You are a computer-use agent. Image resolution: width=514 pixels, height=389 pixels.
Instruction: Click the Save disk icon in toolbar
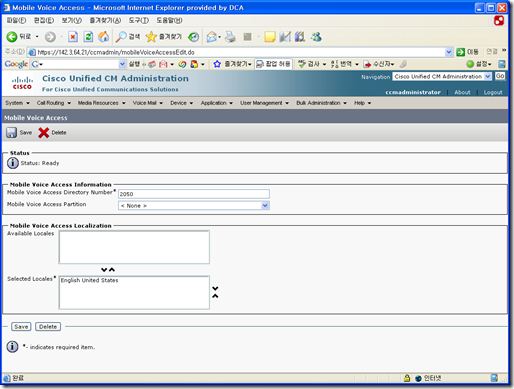11,132
